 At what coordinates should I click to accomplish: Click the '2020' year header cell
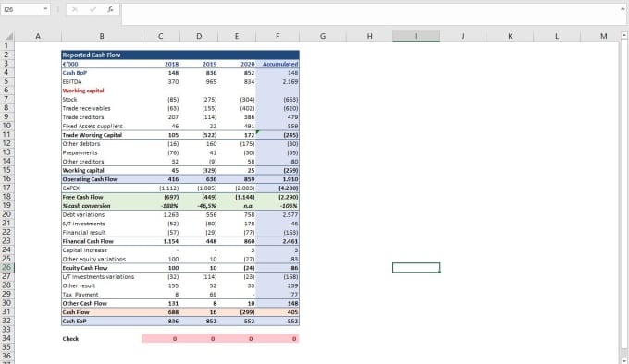(x=237, y=64)
